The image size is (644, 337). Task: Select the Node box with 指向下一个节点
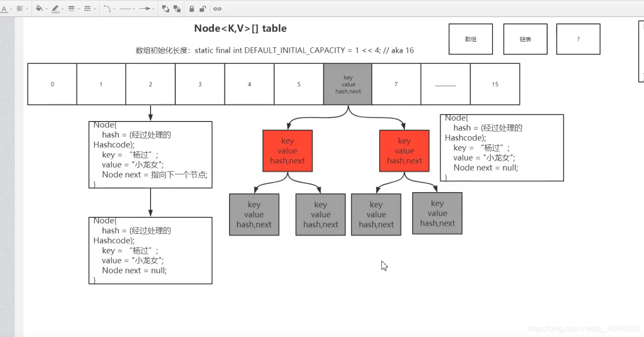[x=151, y=155]
